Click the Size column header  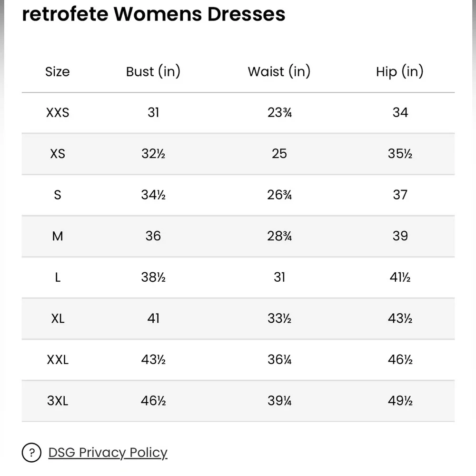58,72
